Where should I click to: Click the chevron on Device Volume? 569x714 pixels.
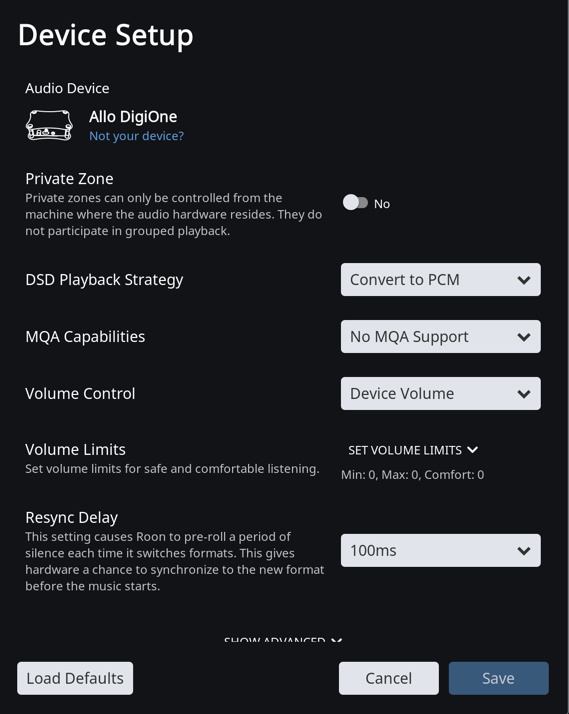(x=524, y=394)
